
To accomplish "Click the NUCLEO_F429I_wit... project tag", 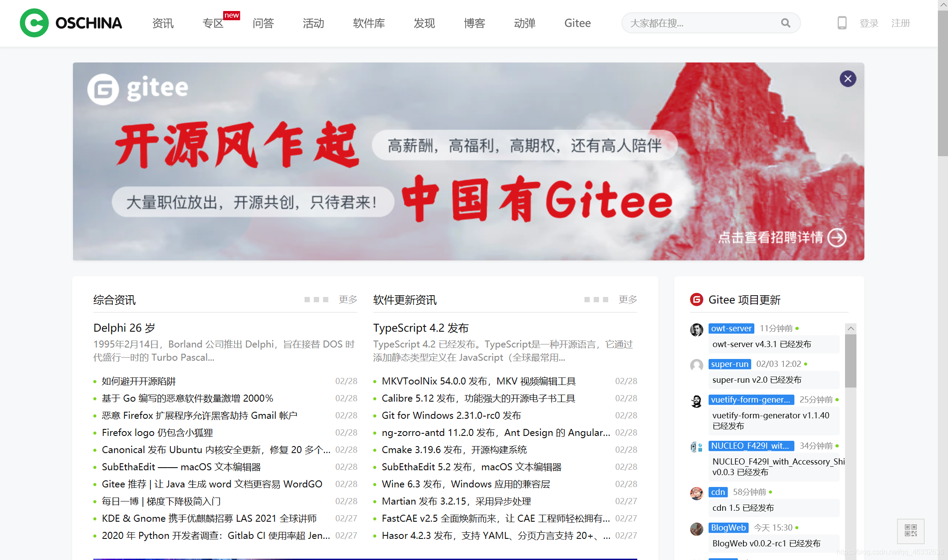I will pyautogui.click(x=751, y=446).
